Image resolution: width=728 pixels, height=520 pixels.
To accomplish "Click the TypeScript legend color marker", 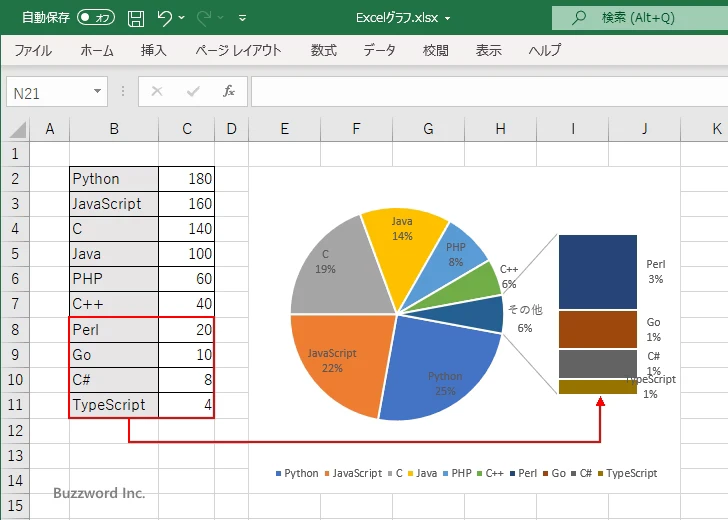I will (600, 474).
